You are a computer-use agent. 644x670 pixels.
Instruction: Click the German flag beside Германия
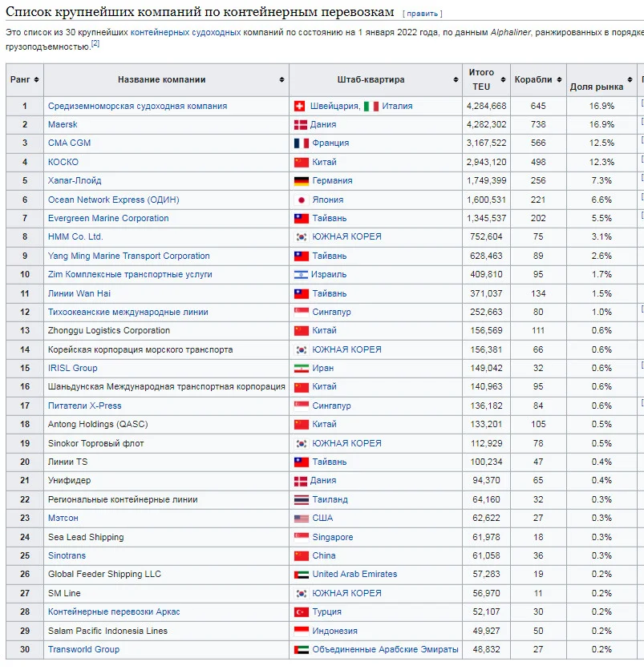(302, 181)
